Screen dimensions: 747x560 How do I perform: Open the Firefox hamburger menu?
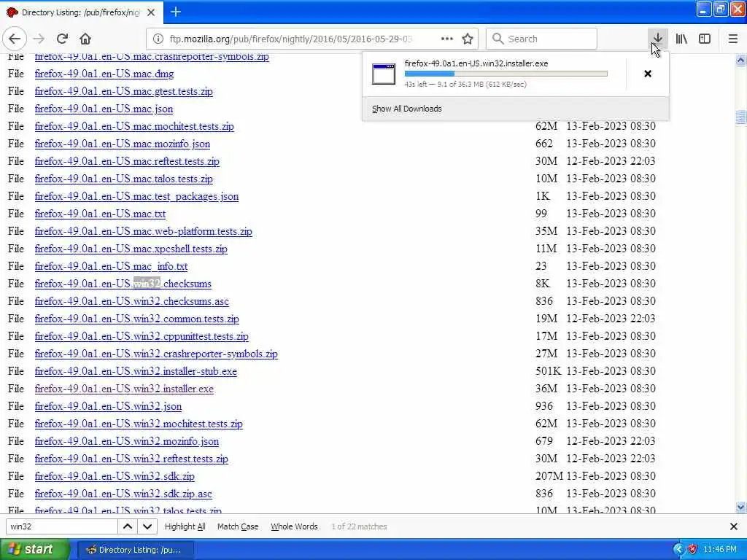click(x=733, y=39)
